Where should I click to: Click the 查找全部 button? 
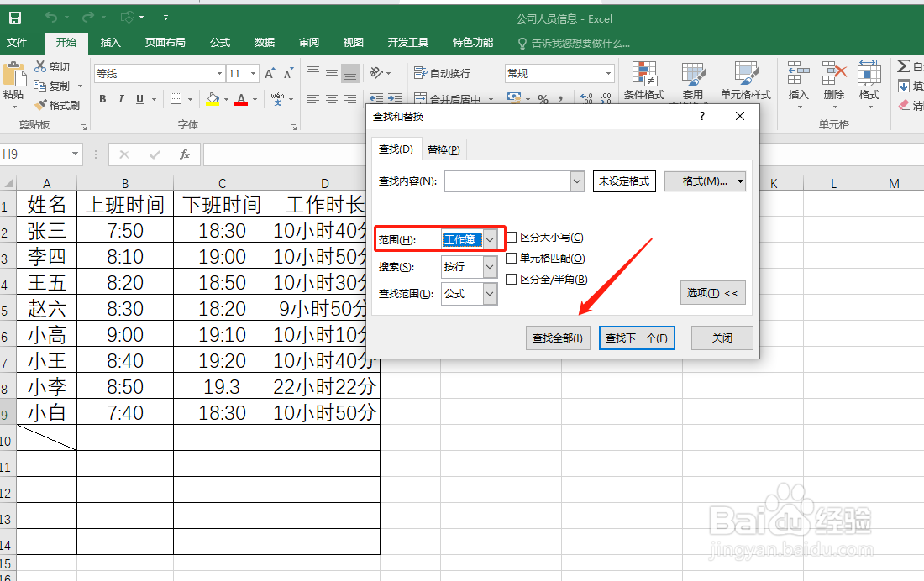558,338
